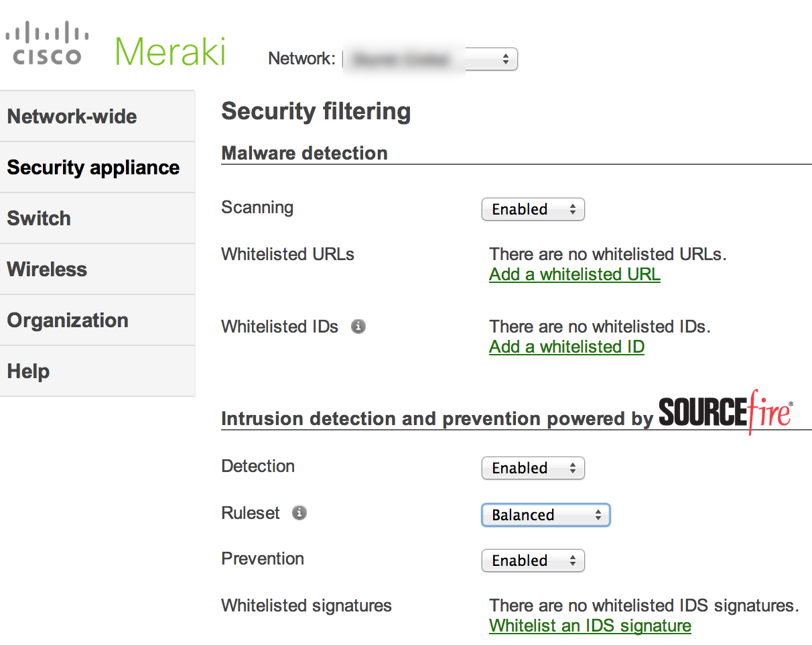Viewport: 812px width, 645px height.
Task: Click the Cisco logo icon
Action: (47, 44)
